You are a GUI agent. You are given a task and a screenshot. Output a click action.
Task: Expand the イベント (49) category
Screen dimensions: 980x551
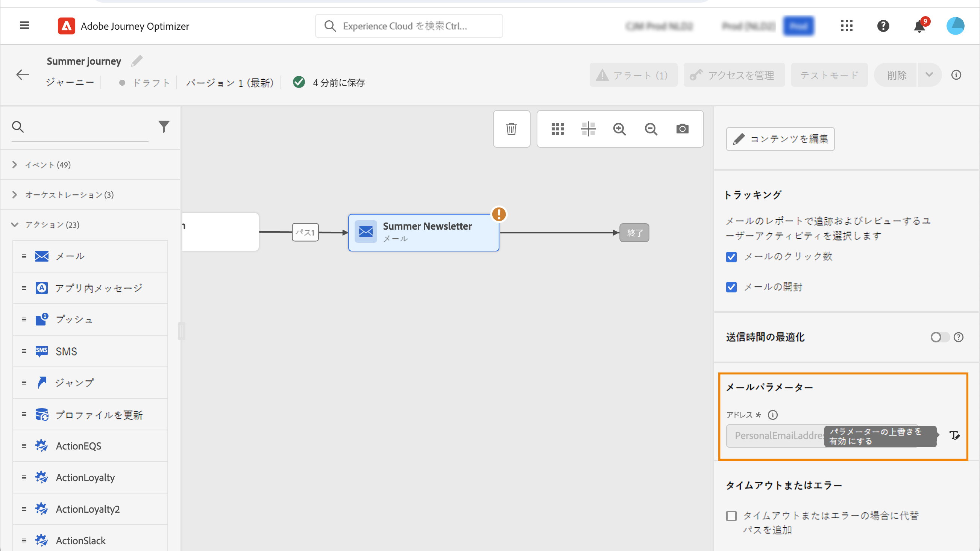(47, 165)
